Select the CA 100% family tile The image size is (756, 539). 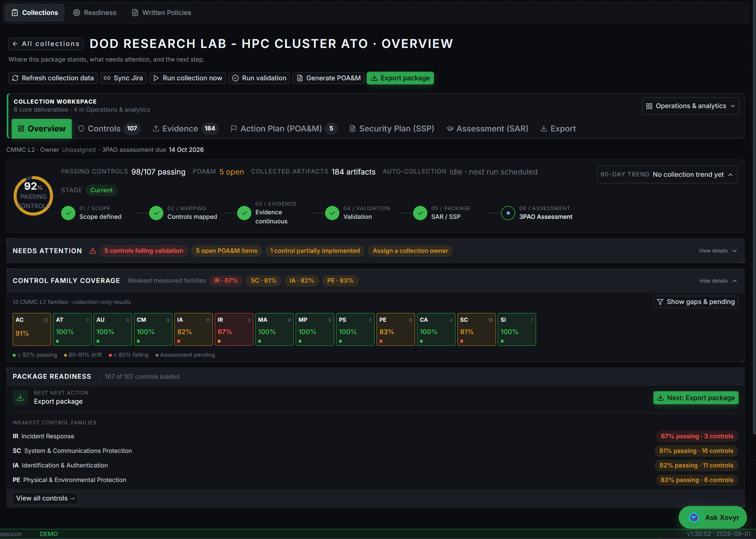436,329
